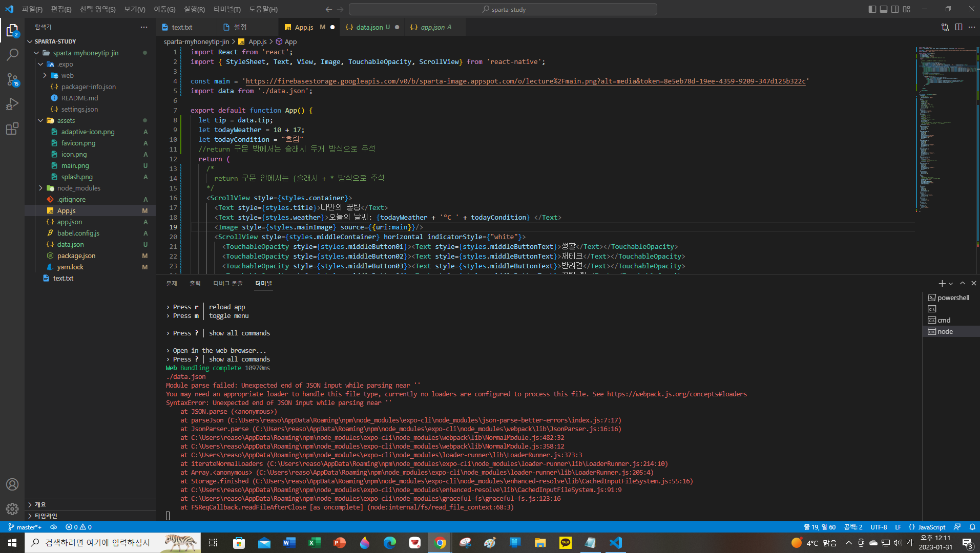The image size is (980, 553).
Task: Open Chrome from the Windows taskbar
Action: pyautogui.click(x=440, y=543)
